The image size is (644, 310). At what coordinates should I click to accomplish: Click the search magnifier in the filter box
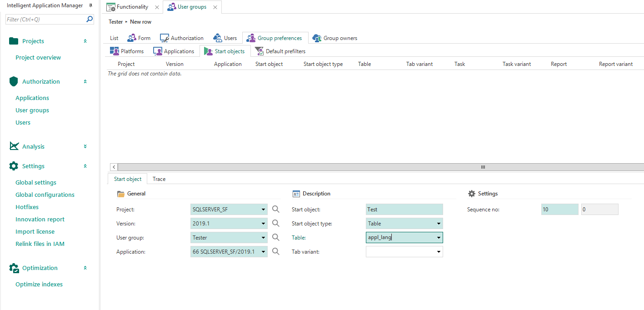click(x=90, y=19)
